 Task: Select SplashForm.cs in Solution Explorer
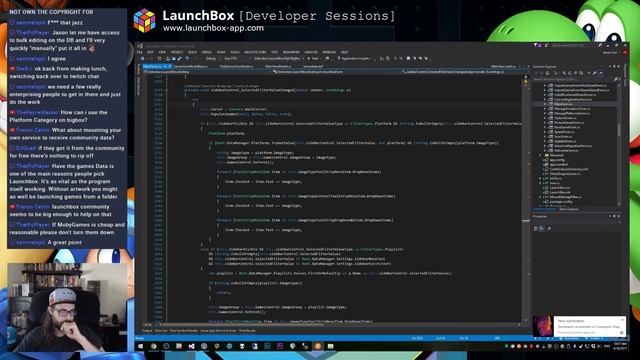click(564, 132)
